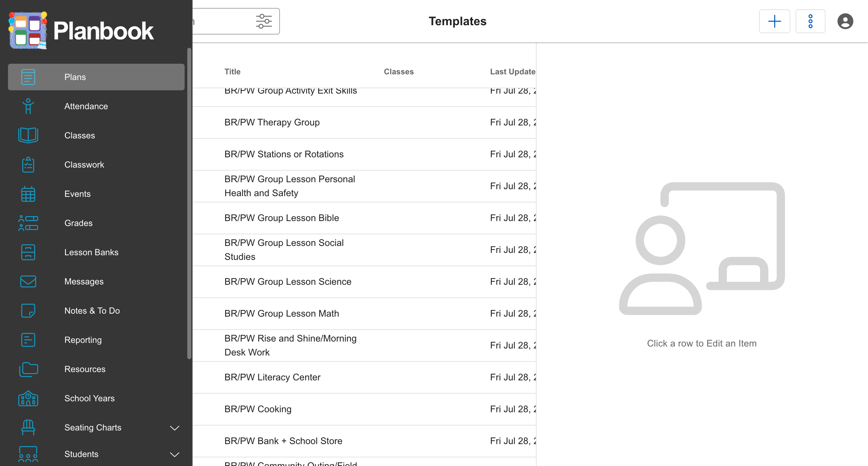Click the Classes open-book icon
This screenshot has width=868, height=466.
28,135
